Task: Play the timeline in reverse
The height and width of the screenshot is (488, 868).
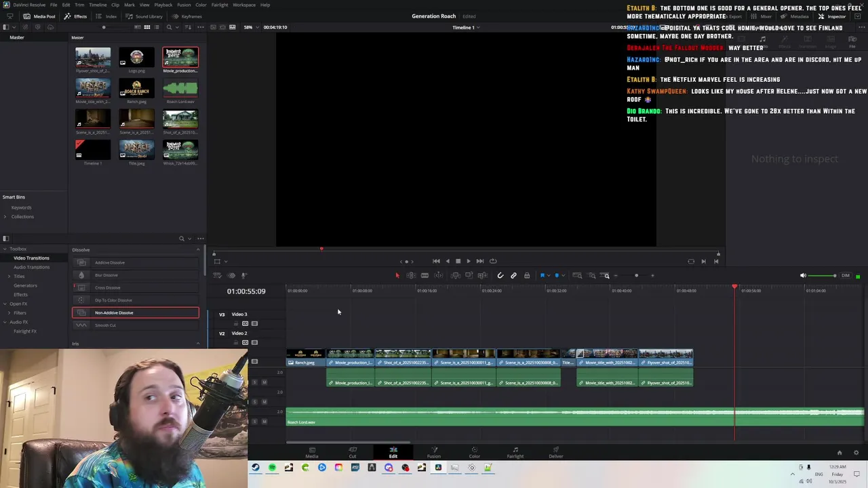Action: [447, 261]
